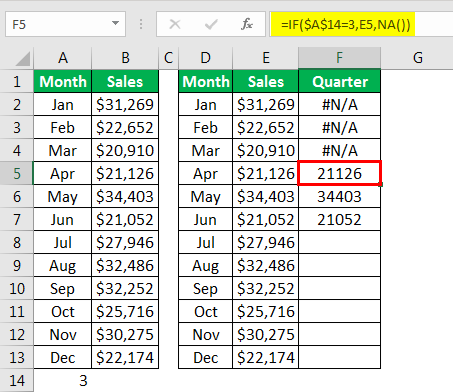Viewport: 453px width, 392px height.
Task: Click $30,275 in column B
Action: coord(125,334)
